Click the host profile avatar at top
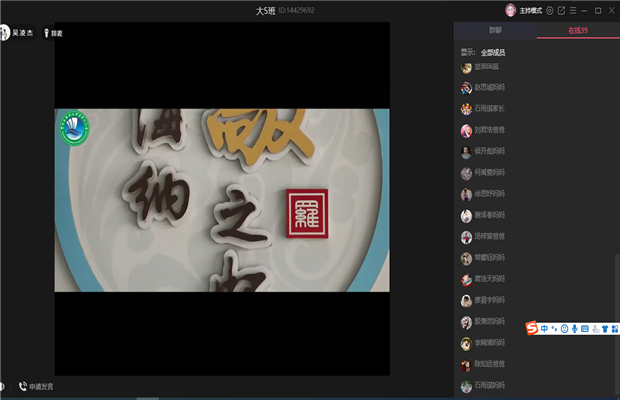Screen dimensions: 620x400 point(510,10)
